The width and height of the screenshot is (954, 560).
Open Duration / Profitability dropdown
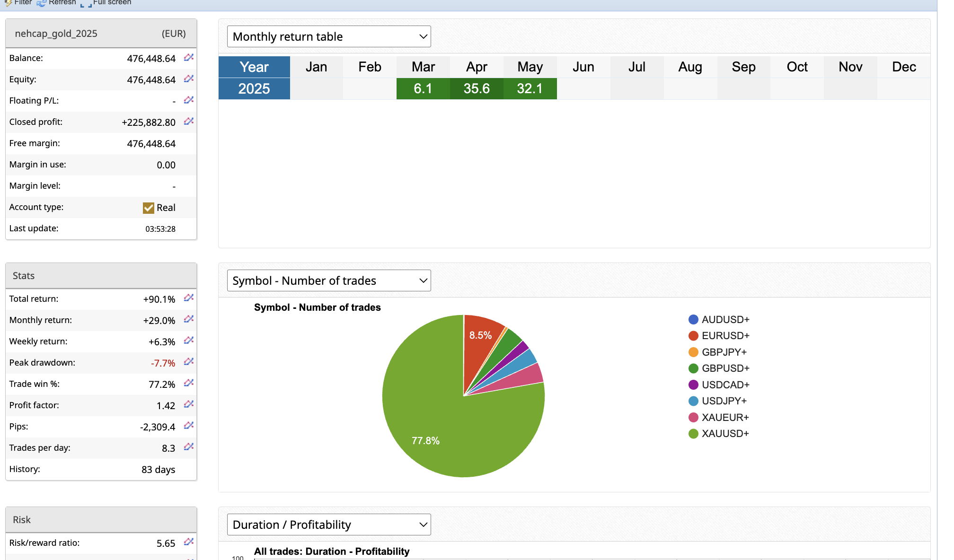click(329, 525)
